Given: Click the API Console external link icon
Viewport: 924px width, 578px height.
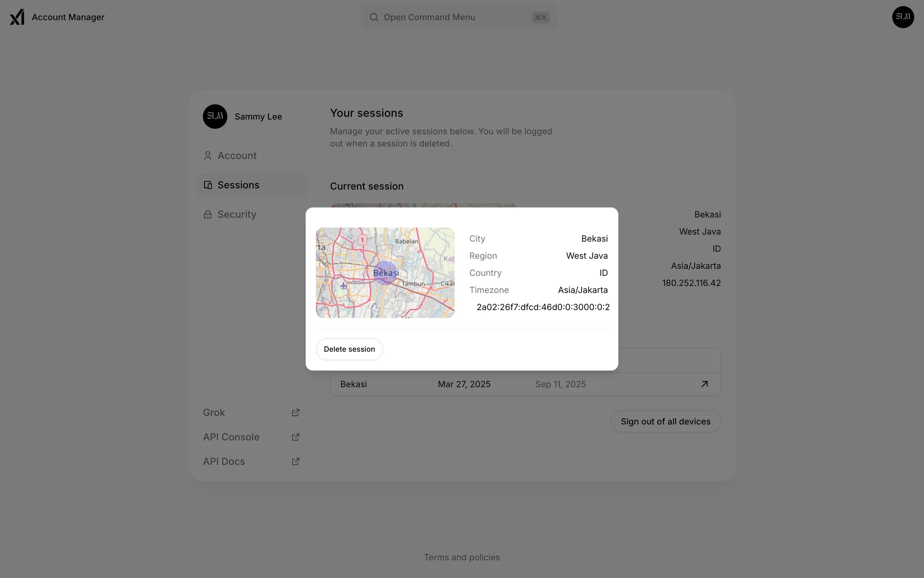Looking at the screenshot, I should [295, 437].
